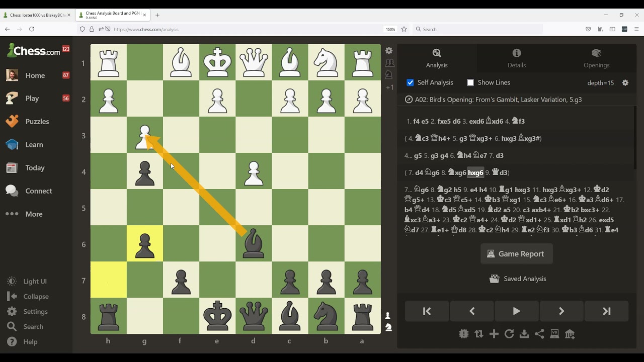Jump to the last move
Image resolution: width=644 pixels, height=362 pixels.
(x=606, y=311)
